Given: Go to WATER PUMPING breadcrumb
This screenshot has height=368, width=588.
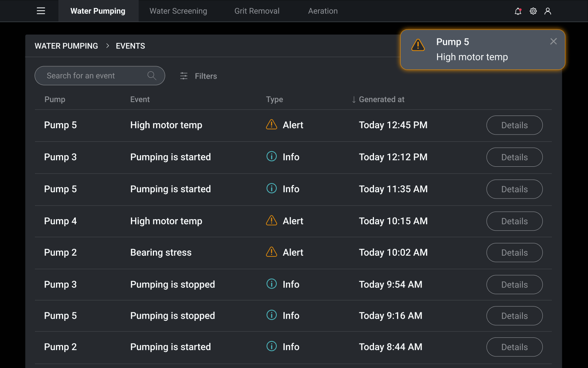Looking at the screenshot, I should (x=66, y=46).
